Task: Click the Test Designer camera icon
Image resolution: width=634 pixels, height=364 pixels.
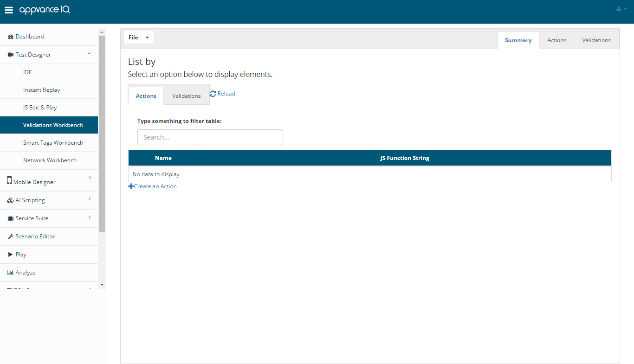Action: click(x=11, y=55)
